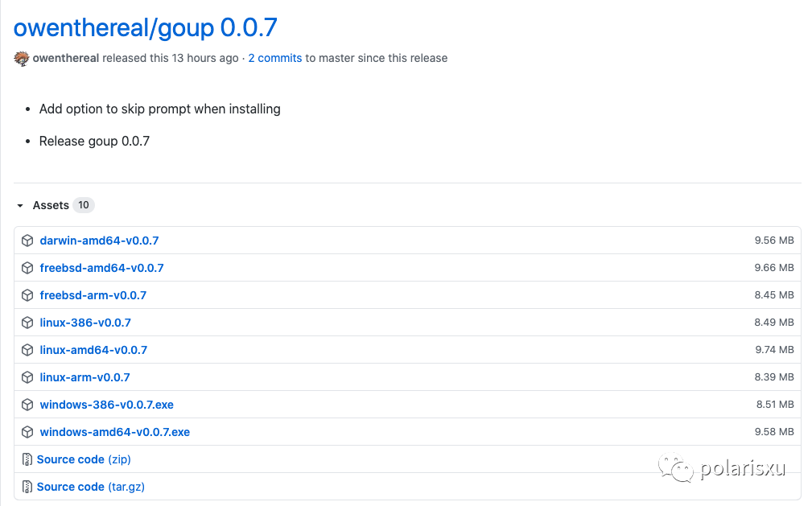The image size is (812, 506).
Task: Click package icon beside windows-amd64-v0.0.7.exe
Action: 27,432
